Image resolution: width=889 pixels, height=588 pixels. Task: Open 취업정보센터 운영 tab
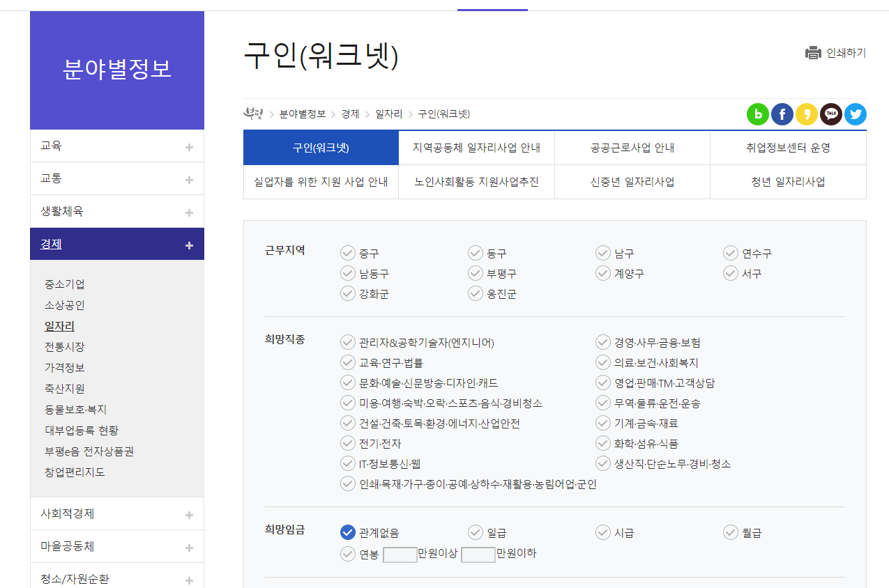click(788, 148)
